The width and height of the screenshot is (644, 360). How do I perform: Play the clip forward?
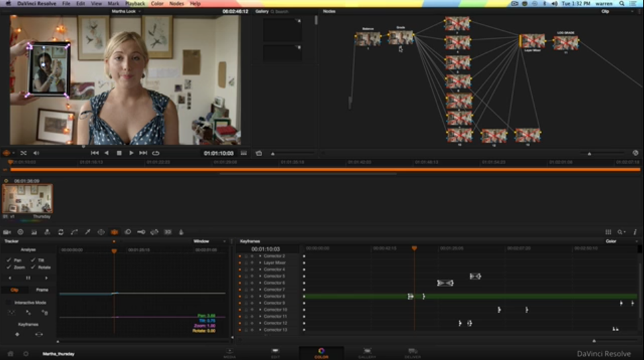pos(131,153)
